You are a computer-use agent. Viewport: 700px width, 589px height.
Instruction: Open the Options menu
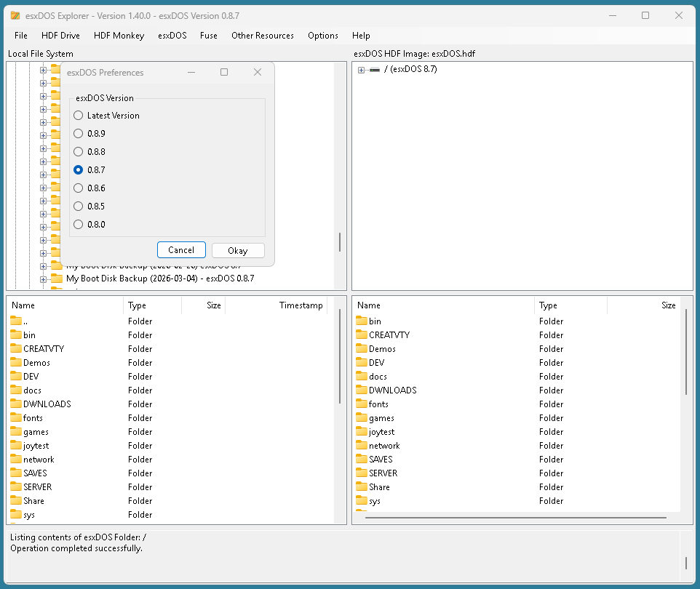(x=323, y=36)
